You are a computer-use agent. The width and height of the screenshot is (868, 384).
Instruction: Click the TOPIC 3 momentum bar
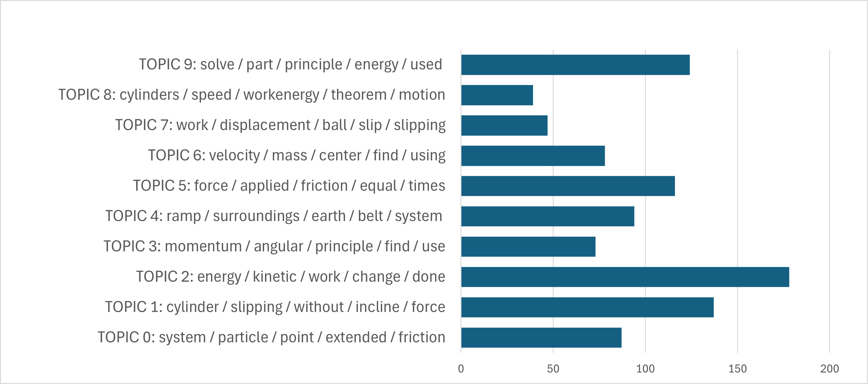point(528,247)
